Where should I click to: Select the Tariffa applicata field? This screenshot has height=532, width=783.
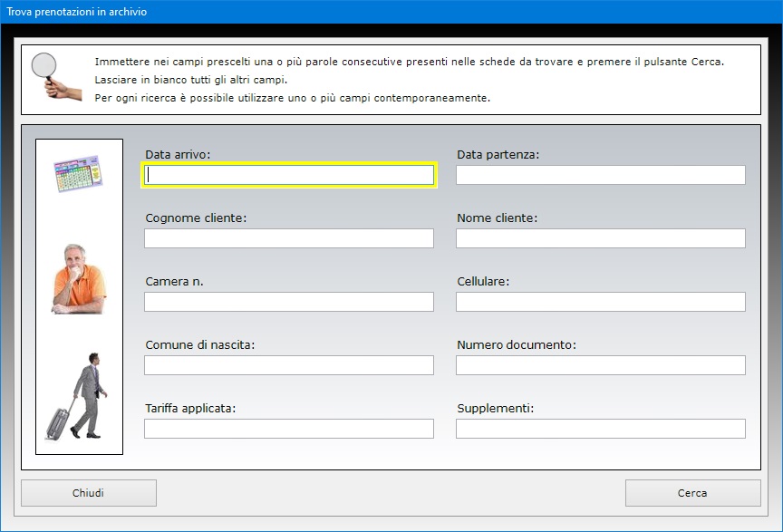click(x=289, y=429)
